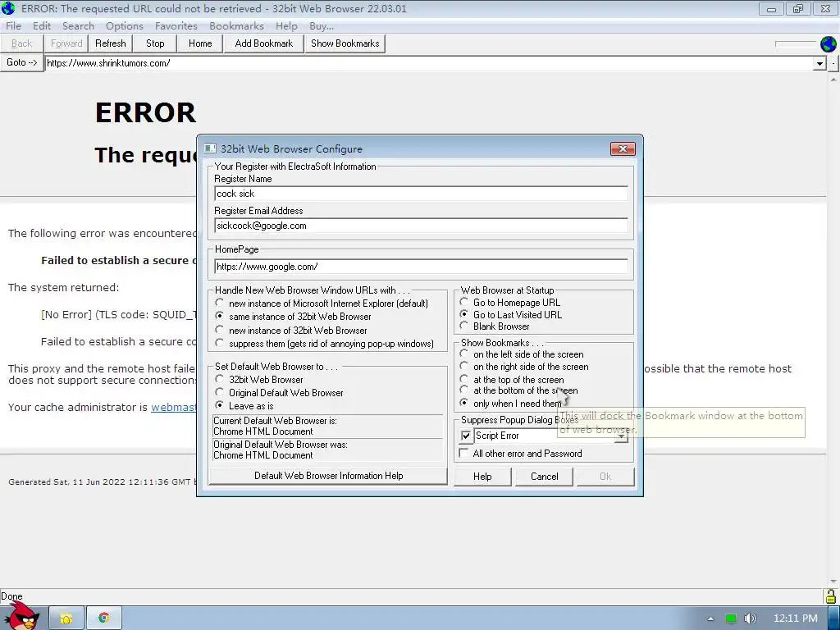The image size is (840, 630).
Task: Click the Register Email Address field
Action: click(421, 226)
